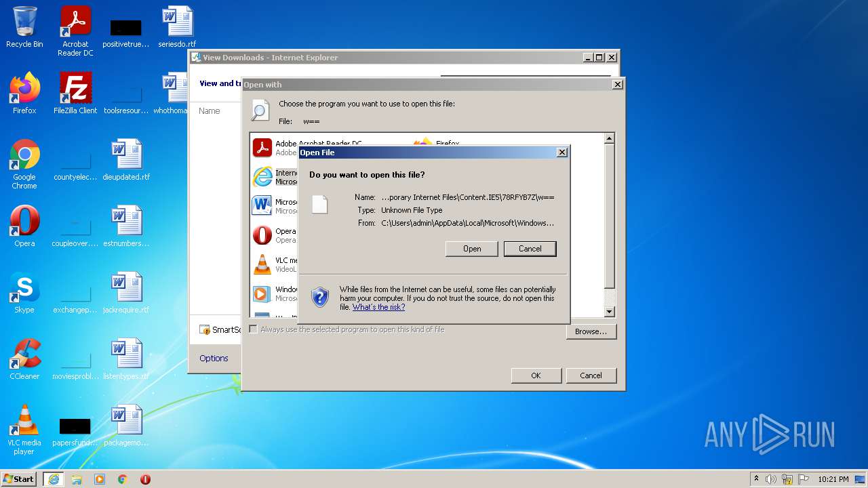
Task: Click scroll up arrow of program list
Action: click(x=609, y=138)
